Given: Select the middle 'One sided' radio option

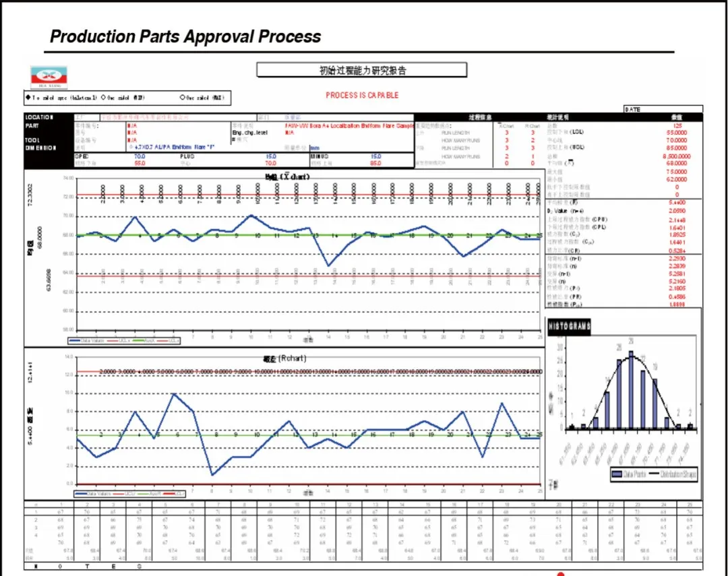Looking at the screenshot, I should tap(103, 98).
